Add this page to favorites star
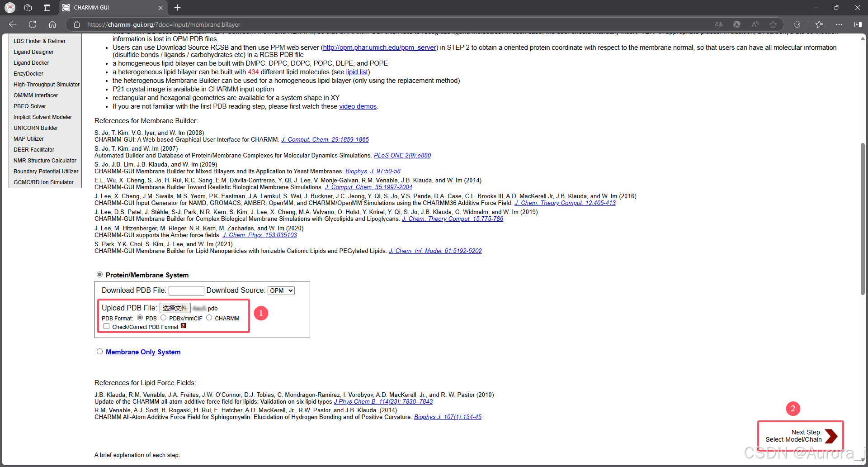Viewport: 868px width, 467px height. [x=773, y=24]
